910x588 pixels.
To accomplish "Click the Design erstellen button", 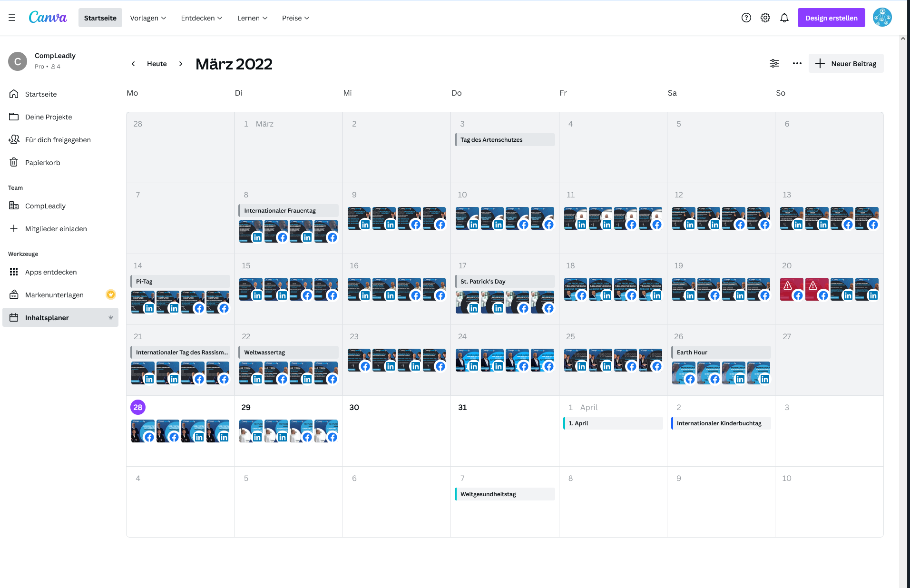I will click(x=831, y=18).
